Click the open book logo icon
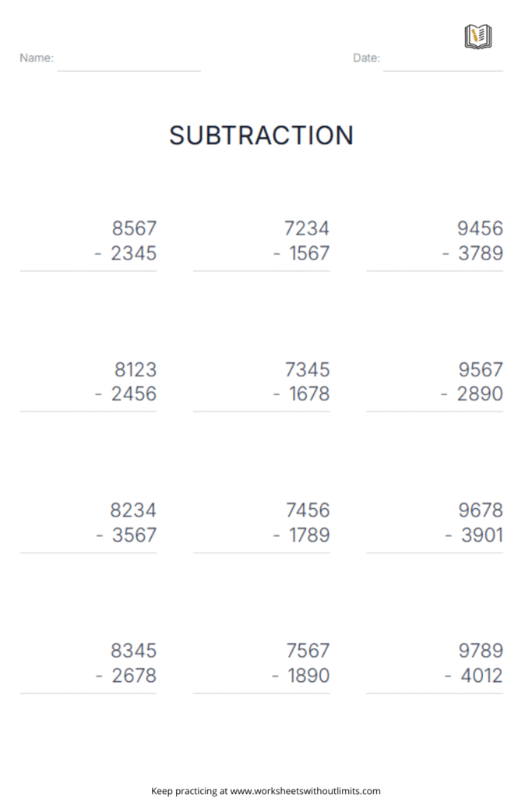 click(478, 37)
